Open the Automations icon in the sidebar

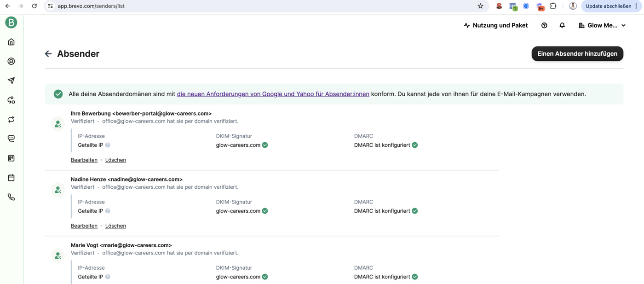coord(11,100)
